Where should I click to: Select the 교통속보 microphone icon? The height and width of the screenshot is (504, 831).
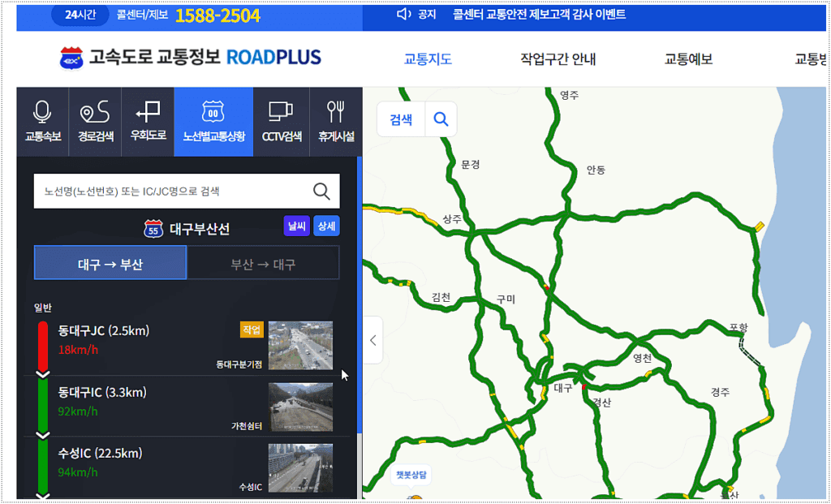[43, 116]
